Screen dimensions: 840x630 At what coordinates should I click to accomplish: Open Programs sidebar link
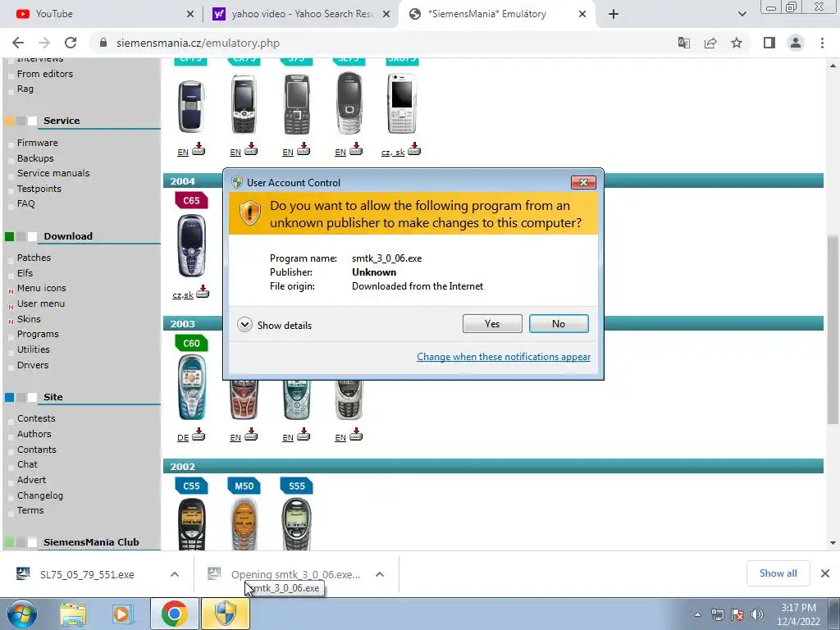(x=38, y=335)
